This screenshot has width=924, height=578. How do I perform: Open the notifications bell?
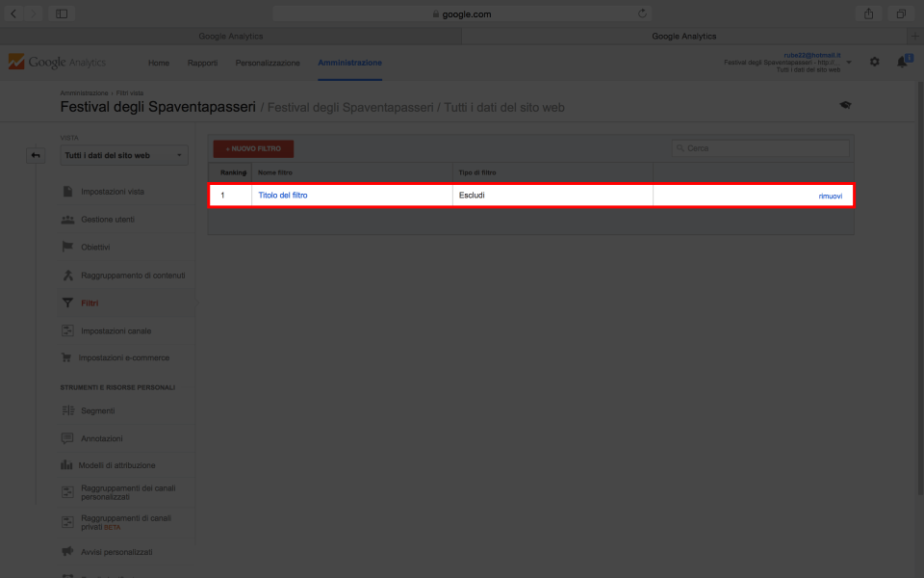coord(901,62)
